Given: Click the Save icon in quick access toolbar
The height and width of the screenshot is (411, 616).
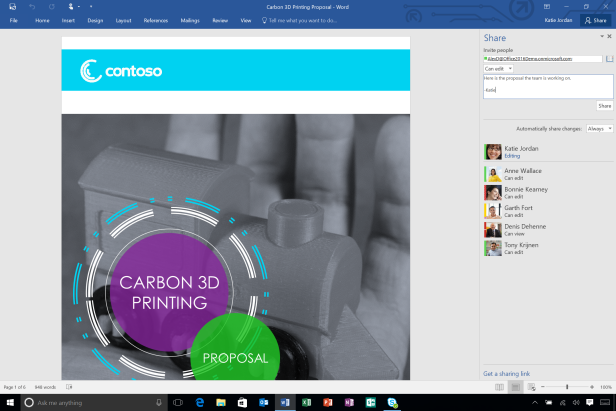Looking at the screenshot, I should tap(13, 7).
